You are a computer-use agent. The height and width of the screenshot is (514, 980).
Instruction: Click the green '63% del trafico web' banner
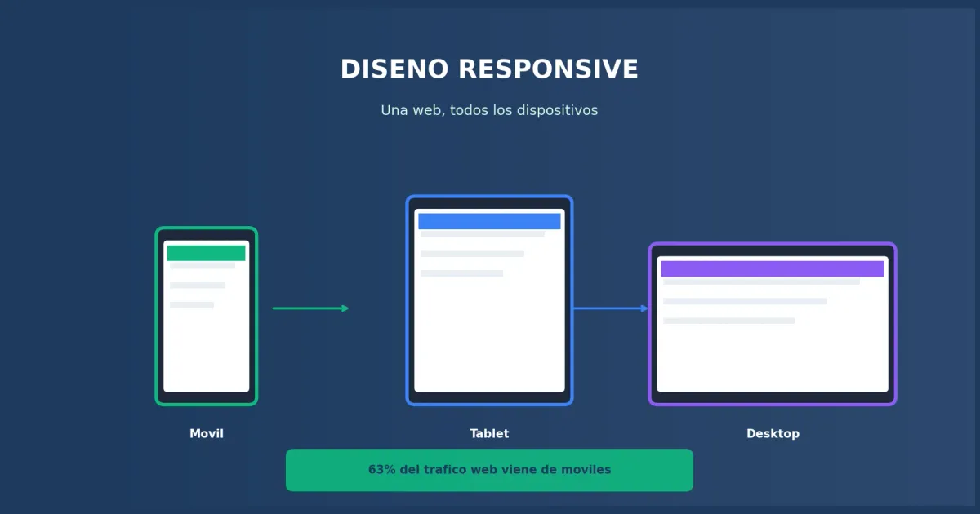(489, 470)
